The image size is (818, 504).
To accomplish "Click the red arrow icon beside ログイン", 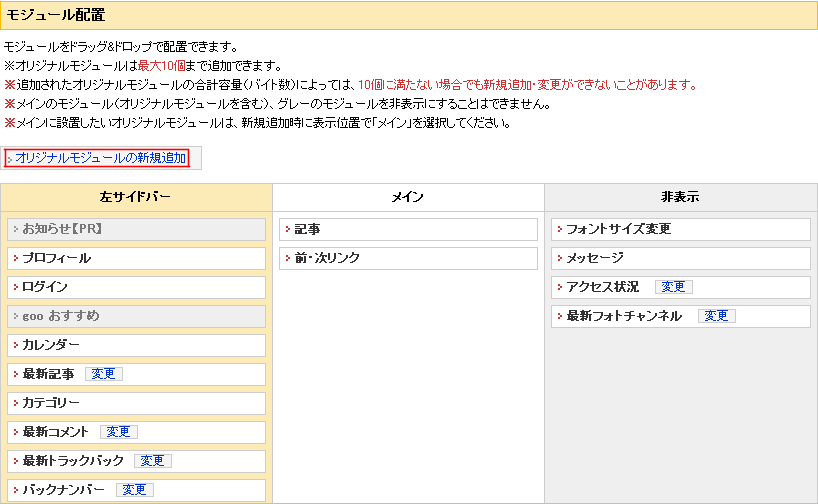I will pyautogui.click(x=16, y=287).
